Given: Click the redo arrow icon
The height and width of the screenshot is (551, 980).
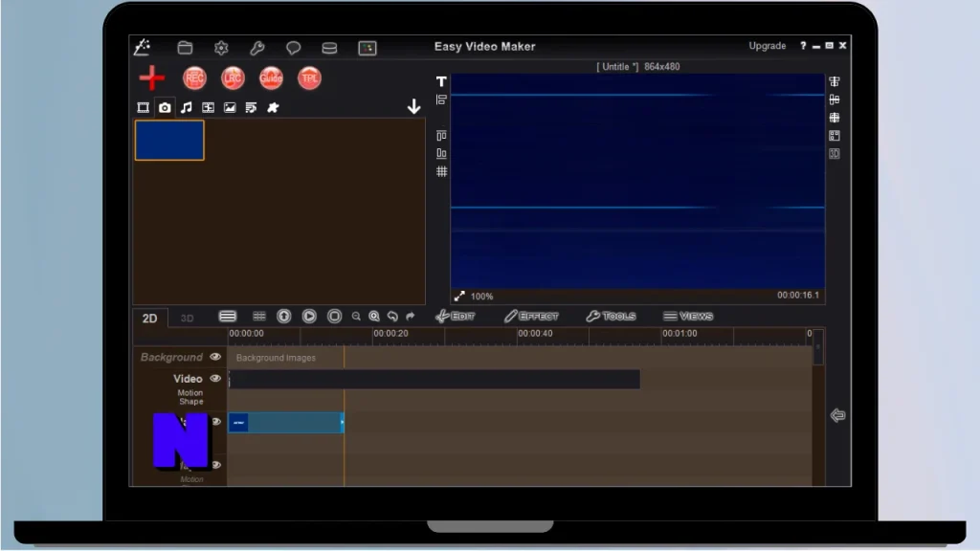Looking at the screenshot, I should [x=410, y=316].
